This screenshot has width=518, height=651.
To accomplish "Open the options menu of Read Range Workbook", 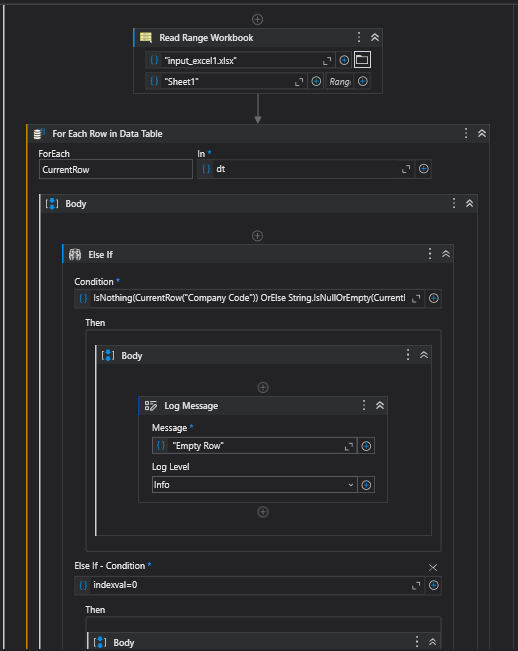I will (359, 37).
